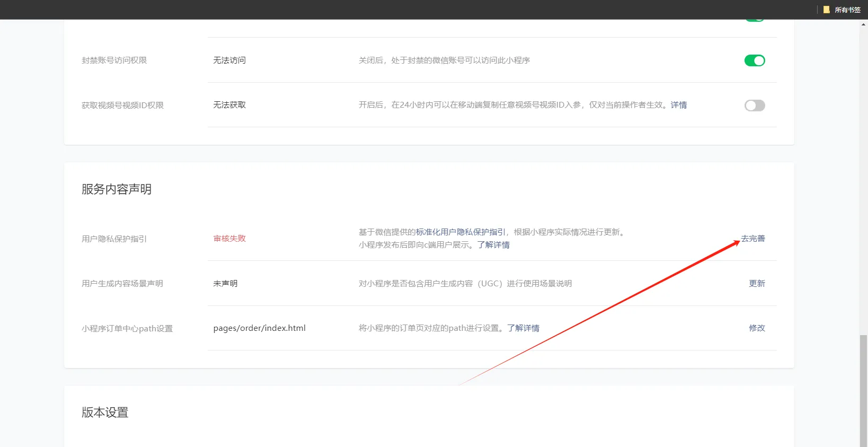868x447 pixels.
Task: Select the 审核失败 status text
Action: pos(229,239)
